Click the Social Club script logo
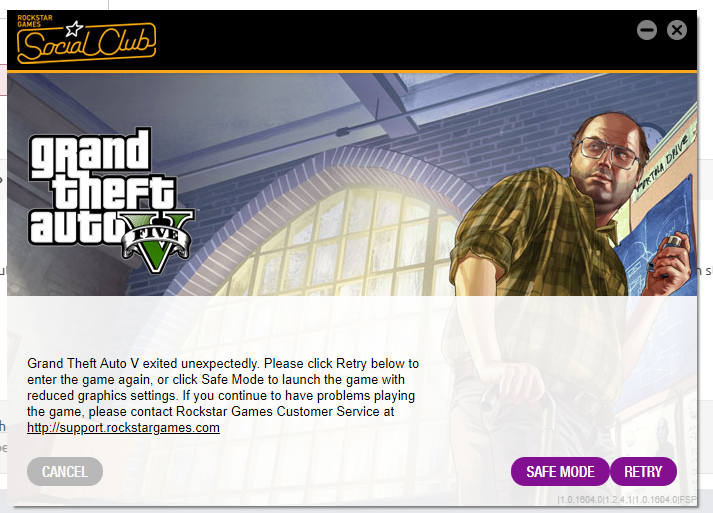 [86, 43]
